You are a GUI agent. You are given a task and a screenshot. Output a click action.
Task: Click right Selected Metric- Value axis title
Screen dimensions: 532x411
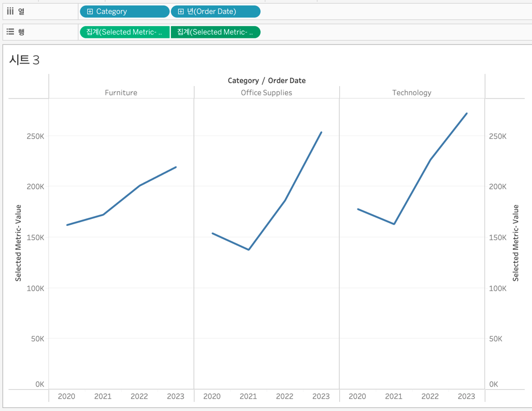[x=516, y=243]
